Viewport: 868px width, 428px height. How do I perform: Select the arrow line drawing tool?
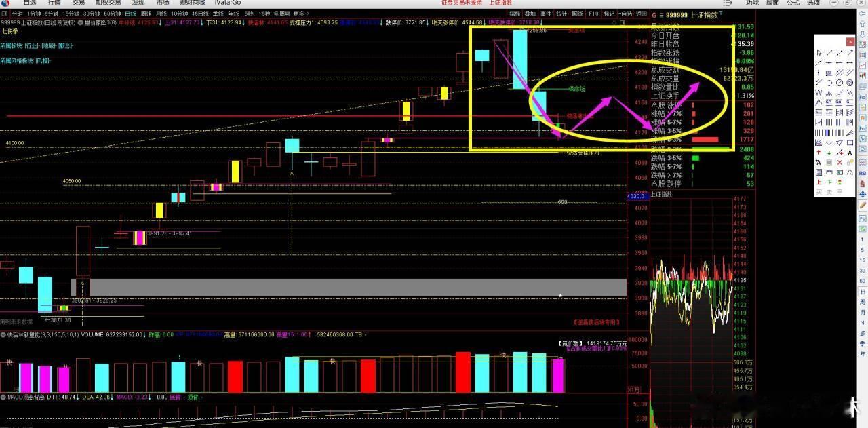coord(850,53)
